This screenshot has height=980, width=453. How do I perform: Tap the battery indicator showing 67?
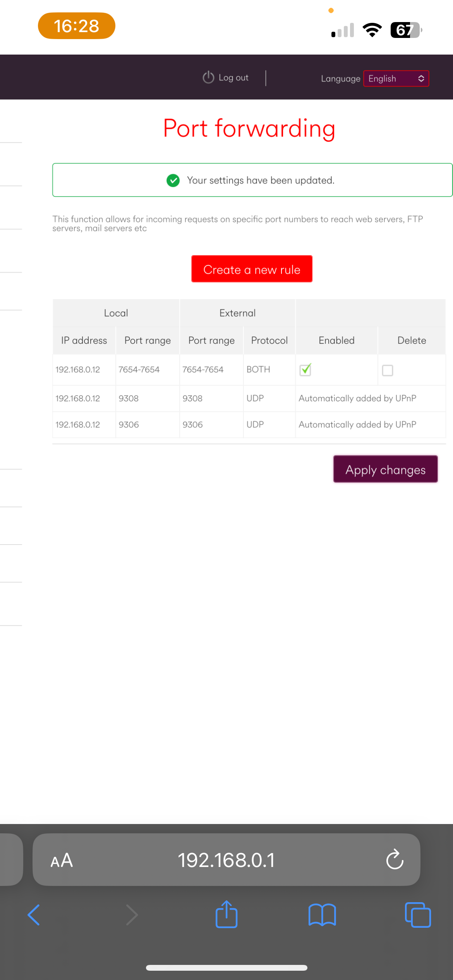(406, 30)
